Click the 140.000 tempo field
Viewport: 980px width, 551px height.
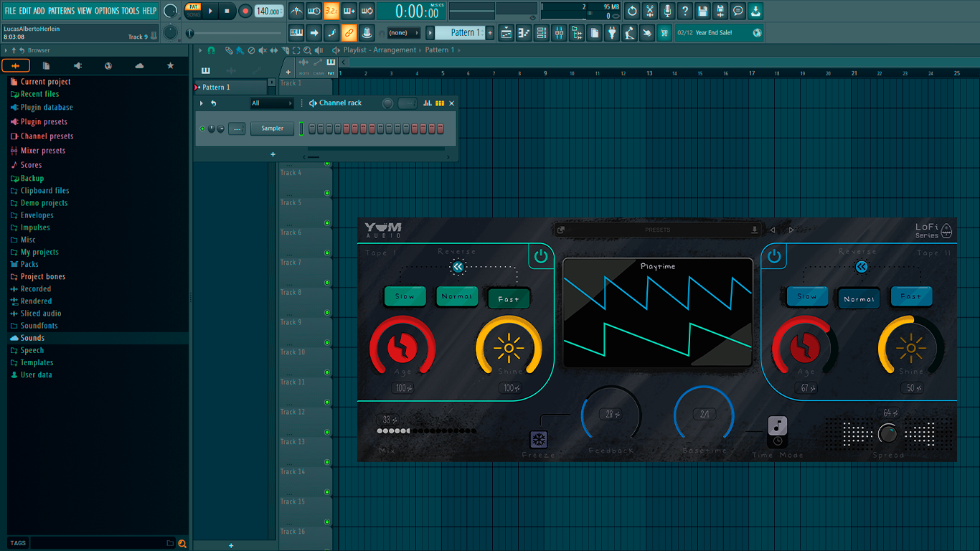tap(269, 11)
